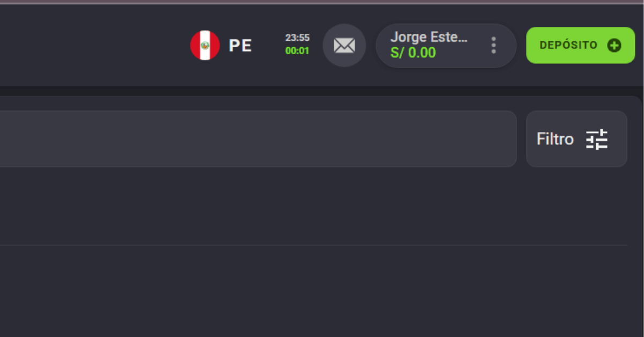Open the envelope messages icon
The width and height of the screenshot is (644, 337).
tap(344, 46)
